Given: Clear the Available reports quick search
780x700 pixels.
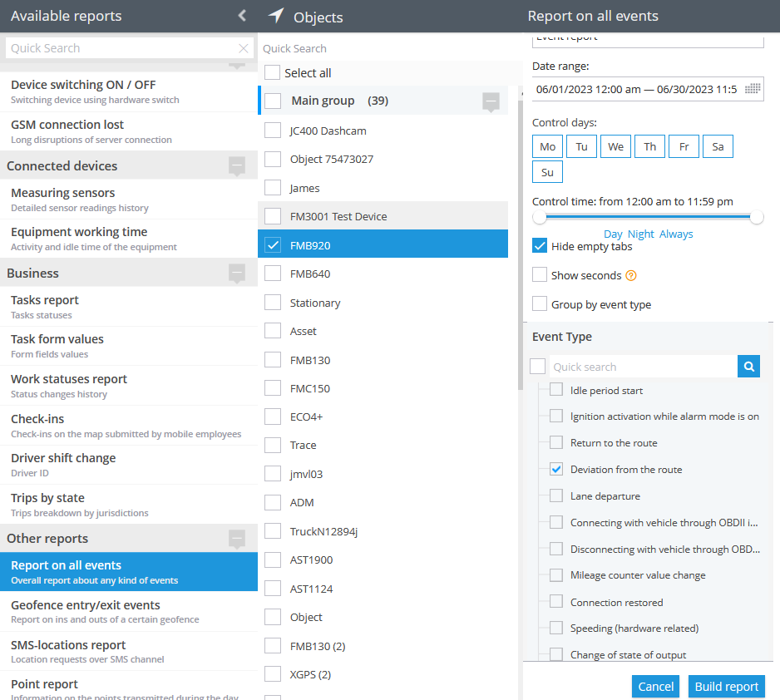Looking at the screenshot, I should pyautogui.click(x=244, y=48).
